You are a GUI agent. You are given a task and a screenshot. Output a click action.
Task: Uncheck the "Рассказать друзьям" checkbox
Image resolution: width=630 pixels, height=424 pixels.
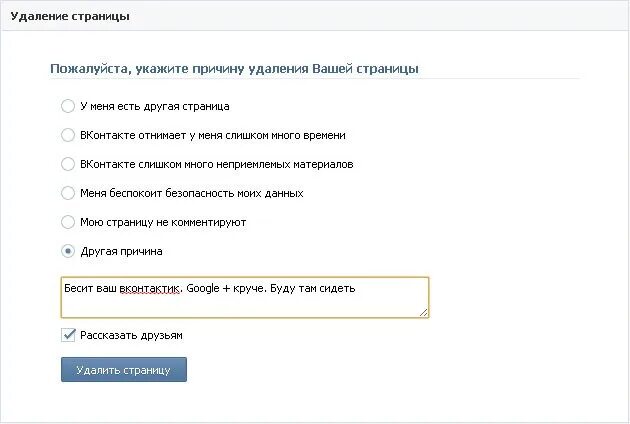(x=68, y=336)
